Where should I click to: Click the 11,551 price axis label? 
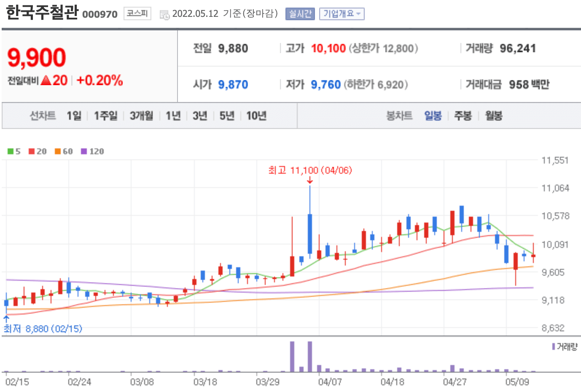[555, 160]
